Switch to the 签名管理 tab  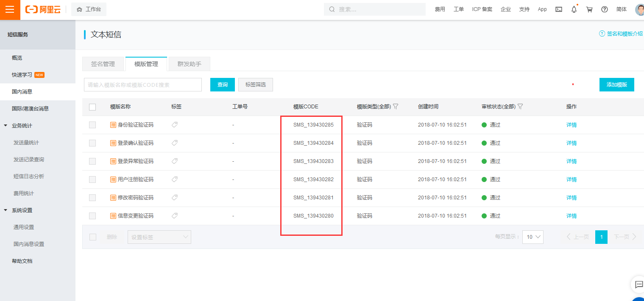103,64
